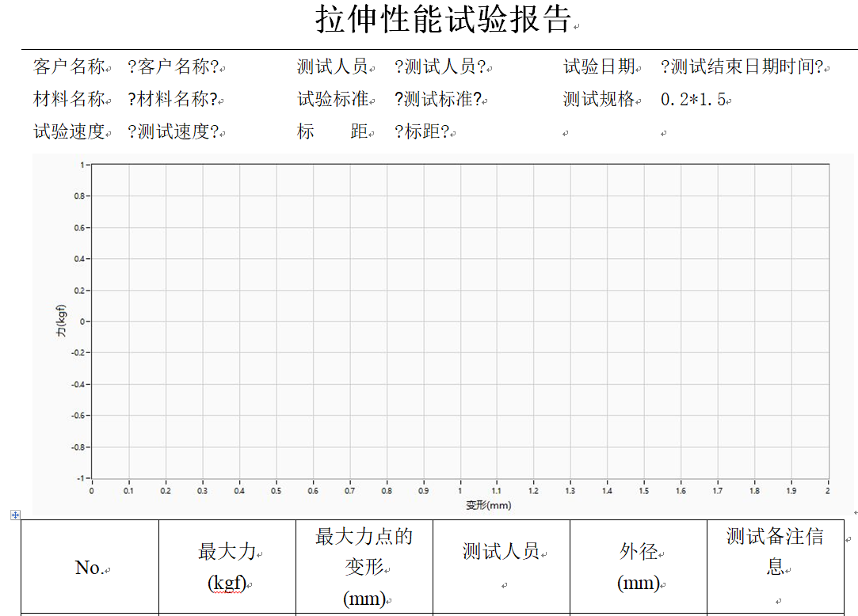Click the ?测试结束日期时间? placeholder
The image size is (858, 616).
(742, 67)
